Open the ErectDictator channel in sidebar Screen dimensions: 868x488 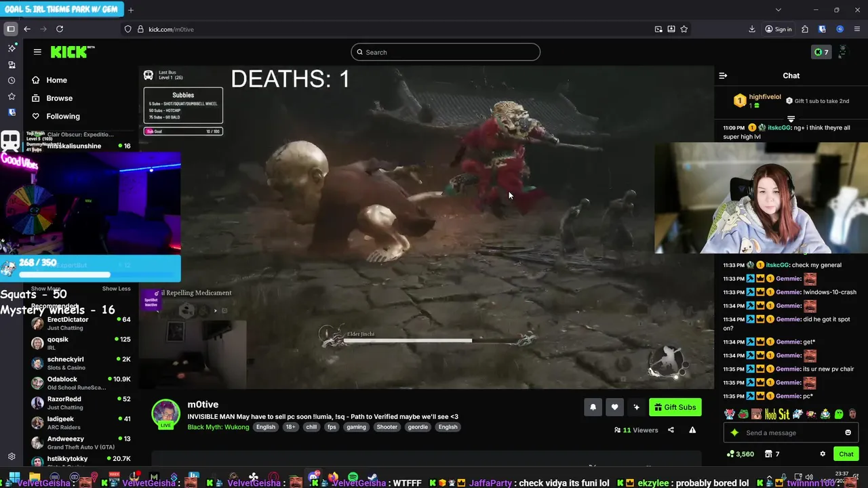(81, 323)
